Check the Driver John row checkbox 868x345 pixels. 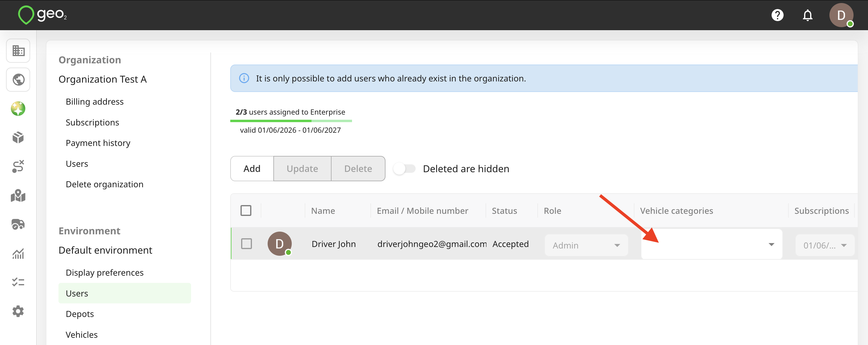pos(247,243)
